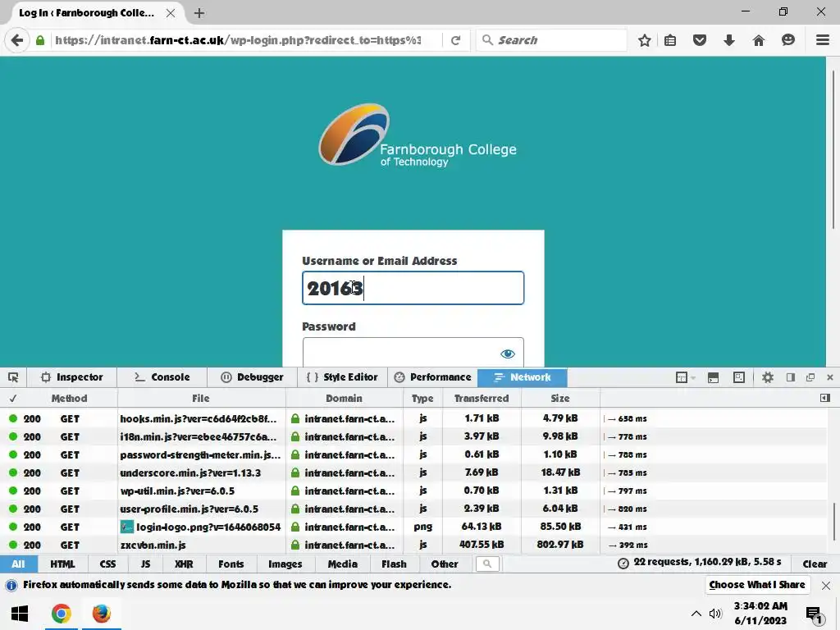Click the browser Search box
Image resolution: width=840 pixels, height=630 pixels.
tap(551, 40)
